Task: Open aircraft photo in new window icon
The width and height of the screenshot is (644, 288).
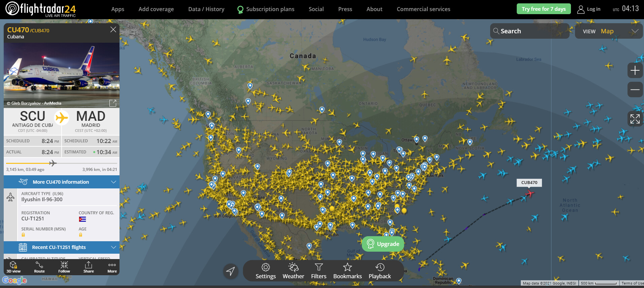Action: (113, 103)
